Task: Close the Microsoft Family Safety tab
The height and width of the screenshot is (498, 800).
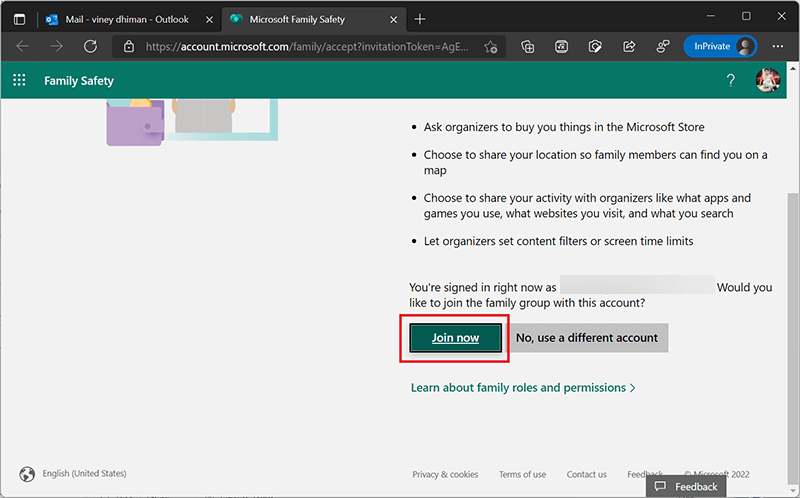Action: [x=393, y=20]
